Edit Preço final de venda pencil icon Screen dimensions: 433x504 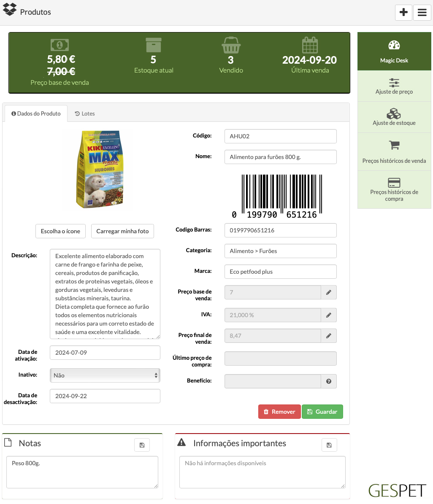328,336
